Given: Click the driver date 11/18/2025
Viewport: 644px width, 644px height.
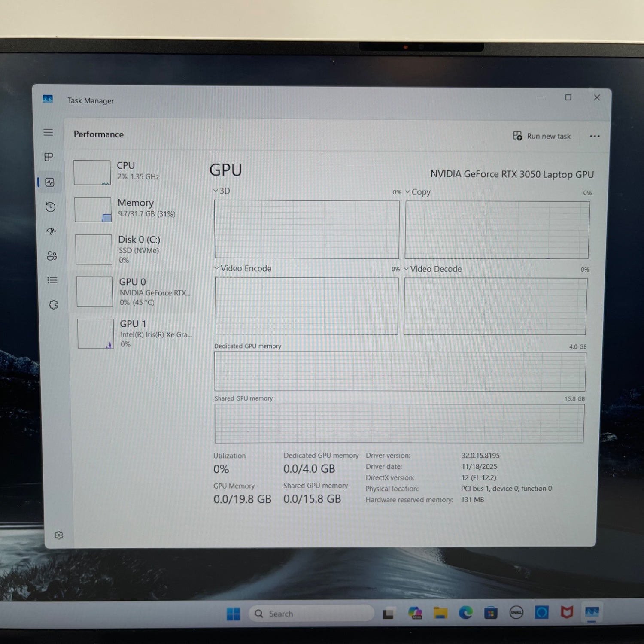Looking at the screenshot, I should coord(479,467).
